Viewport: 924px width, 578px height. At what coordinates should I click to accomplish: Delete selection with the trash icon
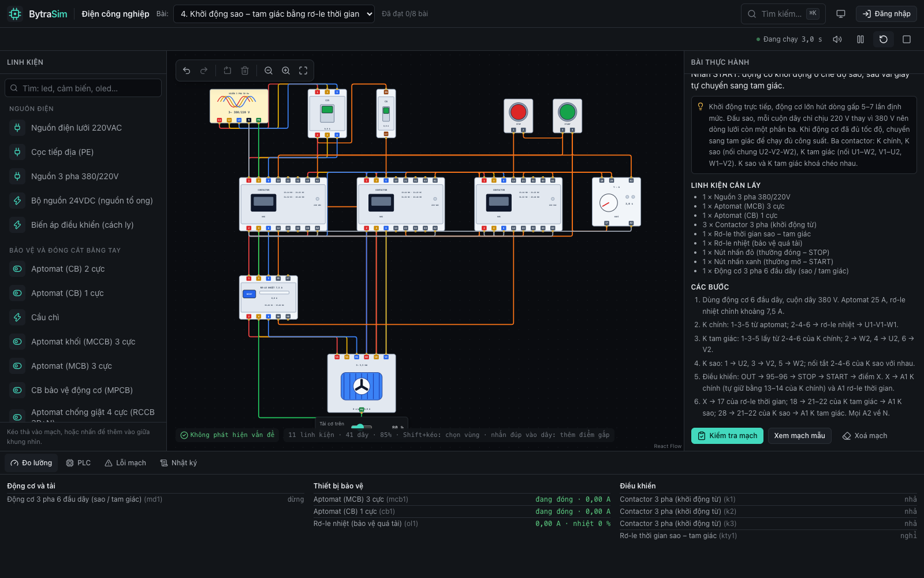click(245, 71)
